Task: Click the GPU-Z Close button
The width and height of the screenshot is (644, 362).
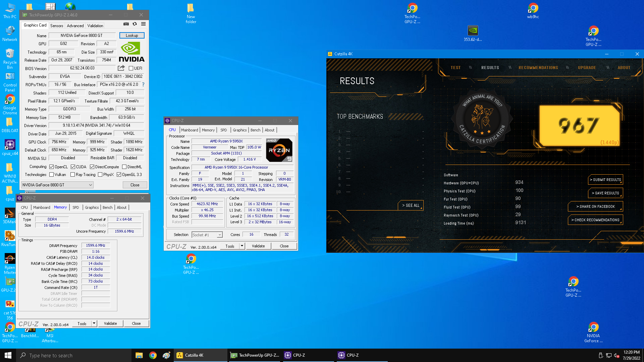Action: [x=135, y=185]
